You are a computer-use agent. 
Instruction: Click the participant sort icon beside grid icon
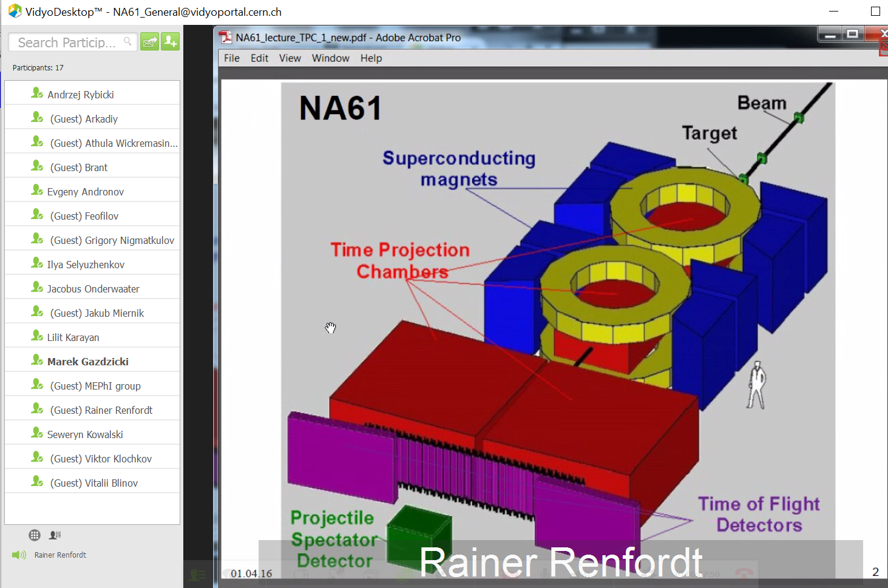pos(55,535)
